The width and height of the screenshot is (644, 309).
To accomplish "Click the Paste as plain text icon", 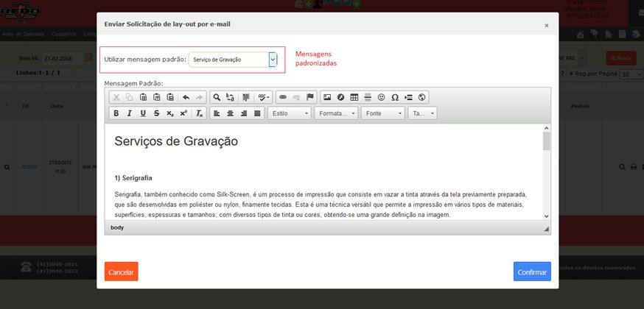I will 156,97.
